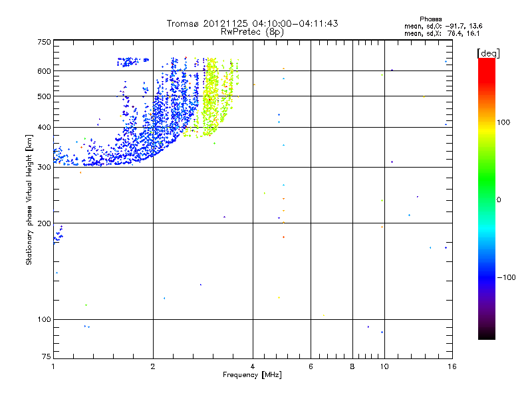Click the yellow-green X-mode echo cluster near 3 MHz
This screenshot has height=399, width=532.
(212, 98)
